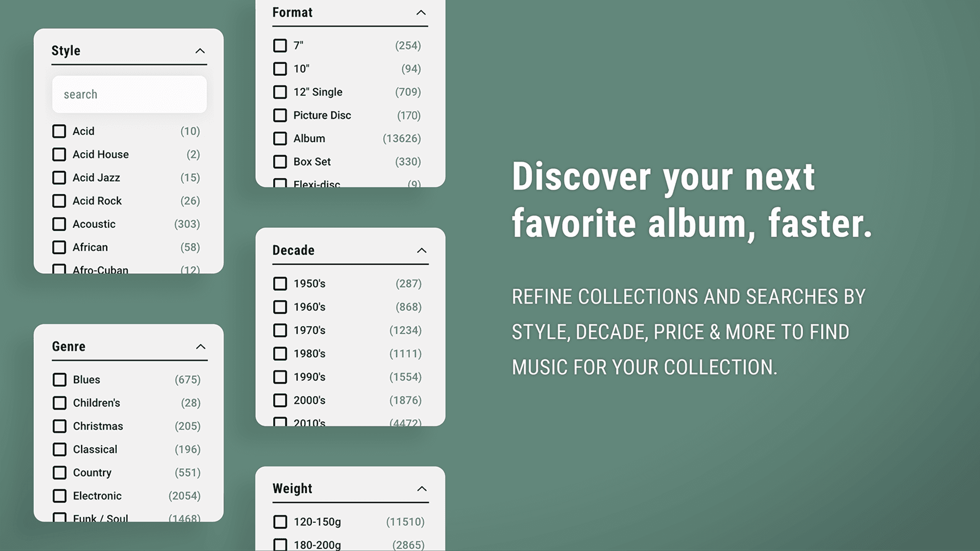
Task: Enable the Classical genre filter
Action: [60, 449]
